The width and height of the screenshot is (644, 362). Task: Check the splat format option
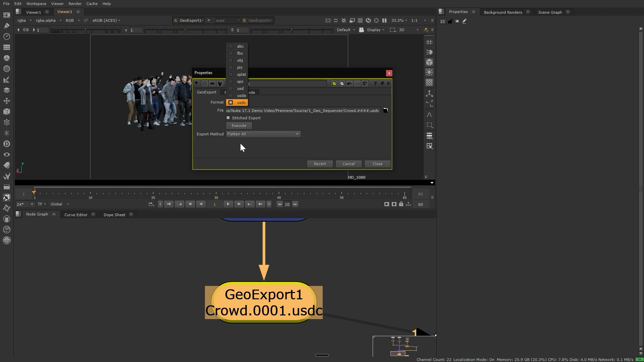pyautogui.click(x=237, y=74)
